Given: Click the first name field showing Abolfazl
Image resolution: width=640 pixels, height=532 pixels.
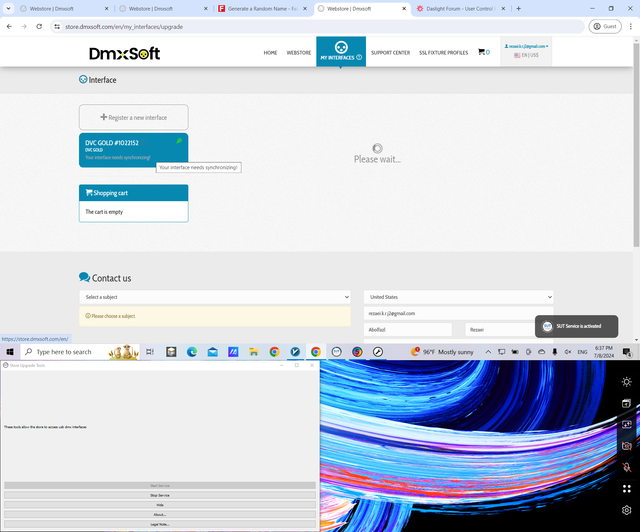Looking at the screenshot, I should point(408,330).
